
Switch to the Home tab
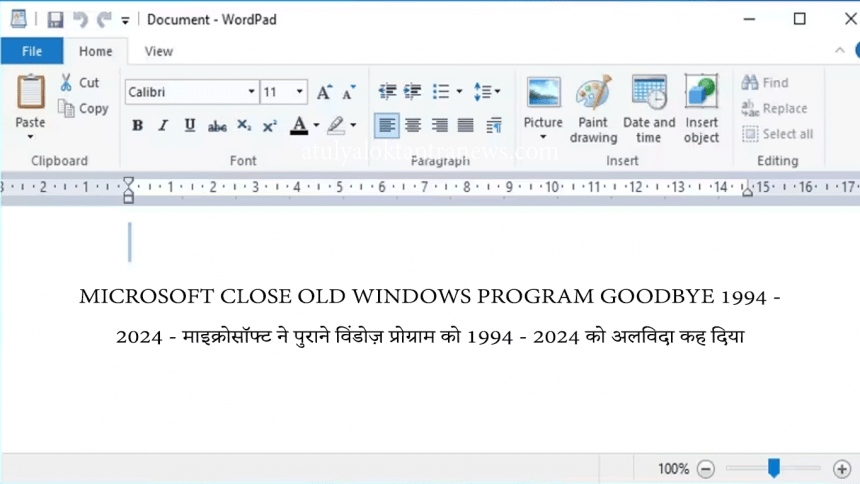tap(95, 51)
